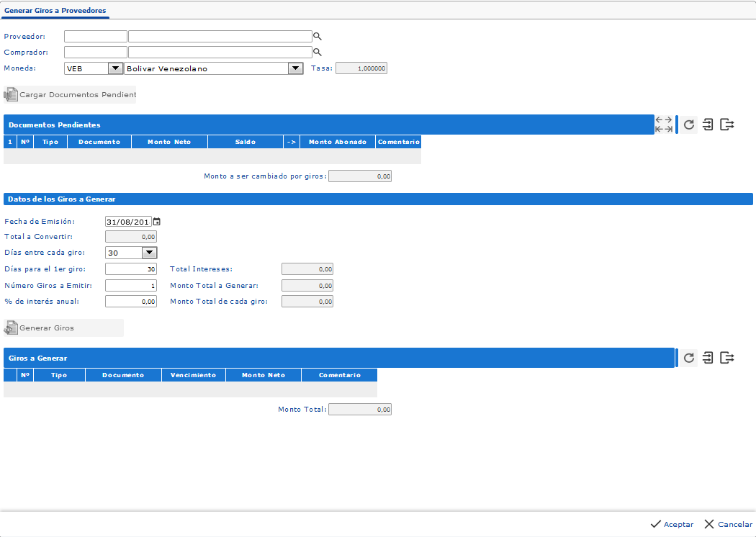Click the Monto Total a Generar field
The image size is (756, 537).
pyautogui.click(x=307, y=285)
